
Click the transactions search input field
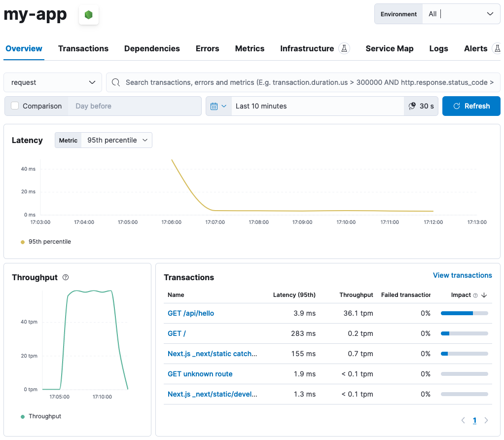tap(306, 82)
